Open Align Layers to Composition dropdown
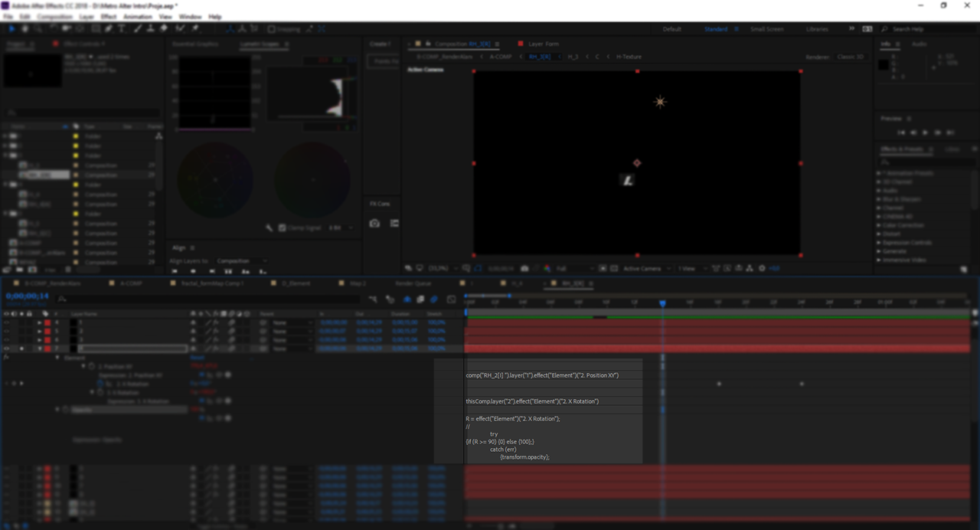This screenshot has width=980, height=530. pos(242,260)
